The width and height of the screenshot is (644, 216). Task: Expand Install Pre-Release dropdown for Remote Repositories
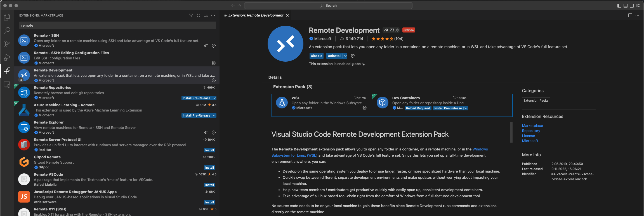click(x=214, y=98)
